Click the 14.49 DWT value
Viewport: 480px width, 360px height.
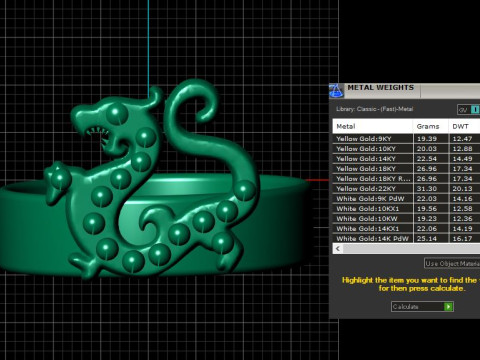coord(462,159)
